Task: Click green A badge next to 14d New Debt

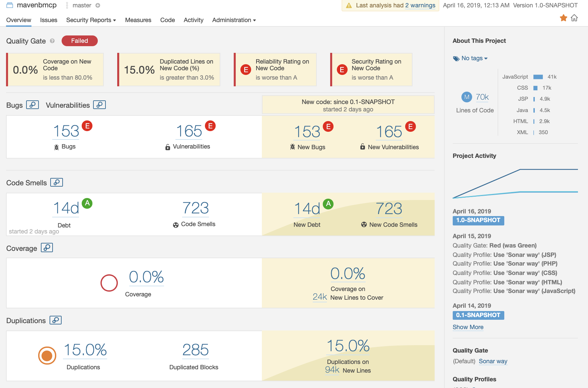Action: (x=328, y=204)
